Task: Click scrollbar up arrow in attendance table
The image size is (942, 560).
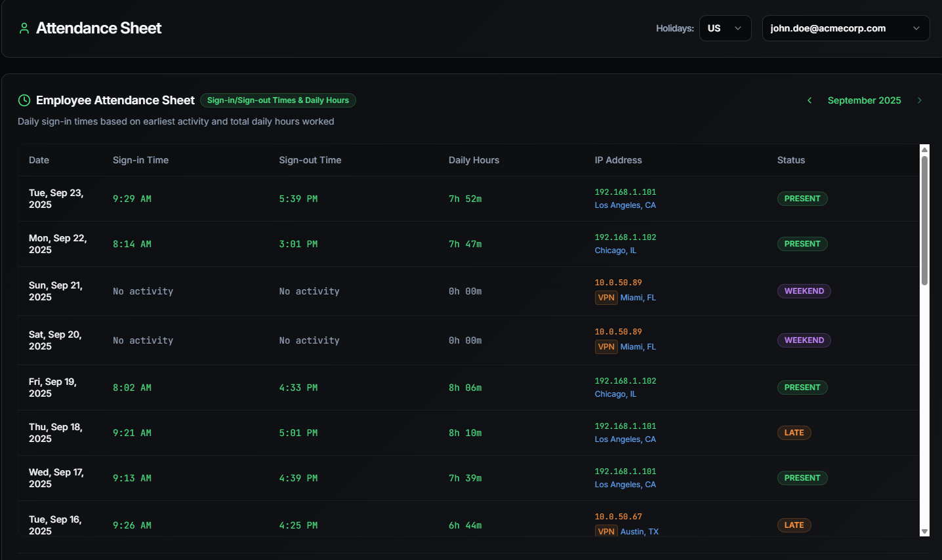Action: click(924, 150)
